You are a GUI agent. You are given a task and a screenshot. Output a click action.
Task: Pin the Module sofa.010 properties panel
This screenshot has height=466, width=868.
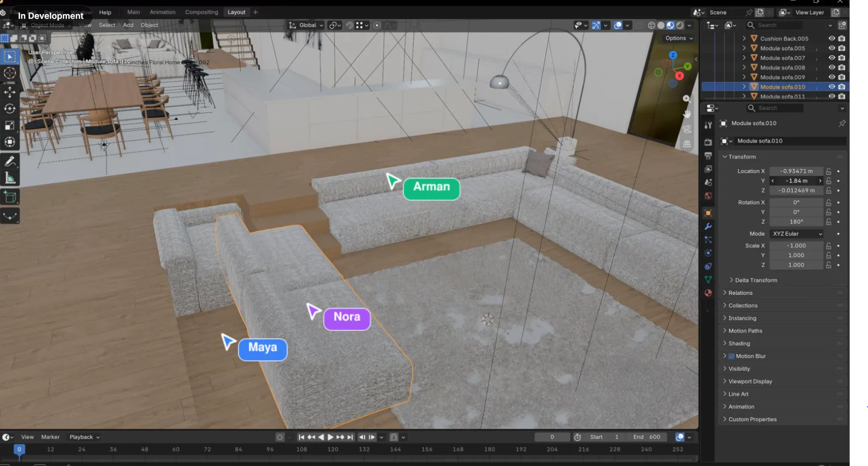click(842, 123)
